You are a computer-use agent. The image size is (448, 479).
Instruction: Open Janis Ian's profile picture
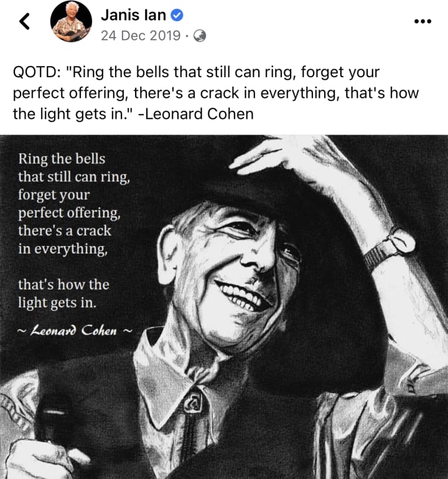pyautogui.click(x=71, y=21)
